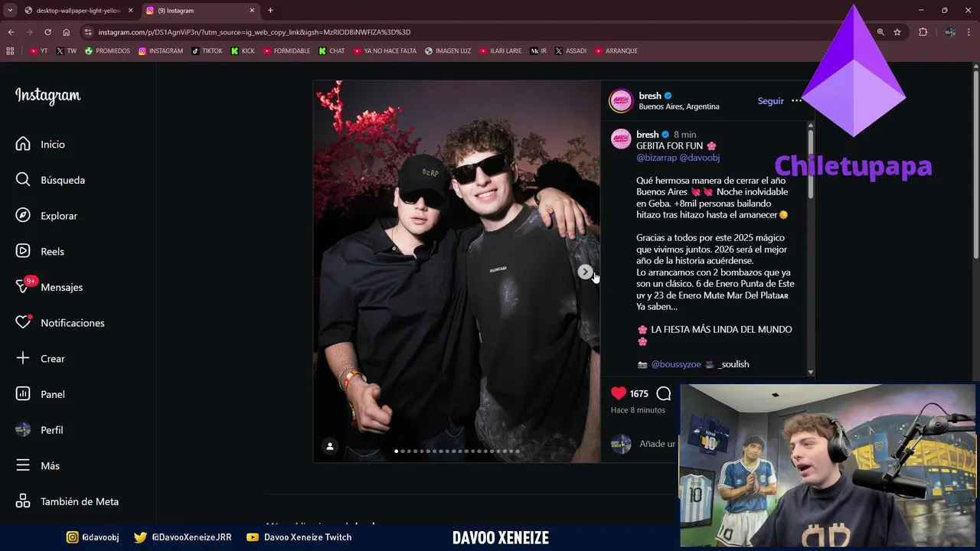
Task: Switch to desktop-wallpaper-light-yellow tab
Action: tap(78, 11)
